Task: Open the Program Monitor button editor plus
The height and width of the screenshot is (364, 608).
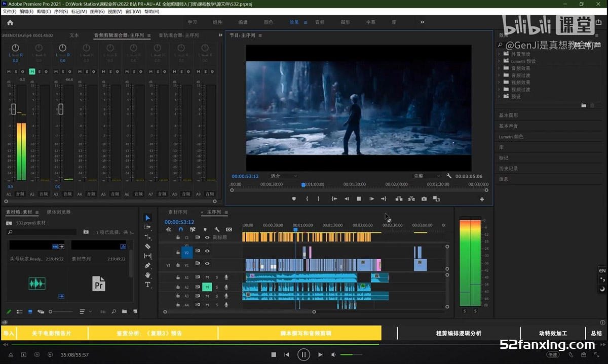Action: (x=482, y=199)
